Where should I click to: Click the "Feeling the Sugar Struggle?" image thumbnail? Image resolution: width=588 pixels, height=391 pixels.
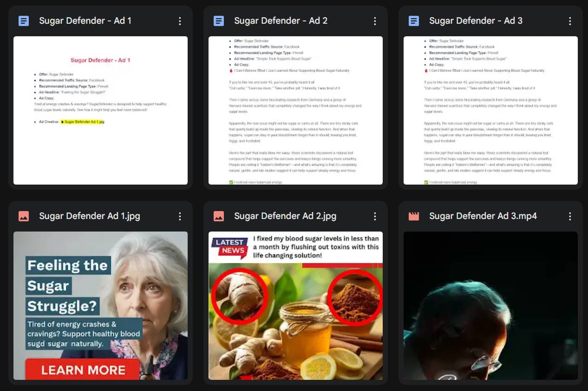(100, 305)
